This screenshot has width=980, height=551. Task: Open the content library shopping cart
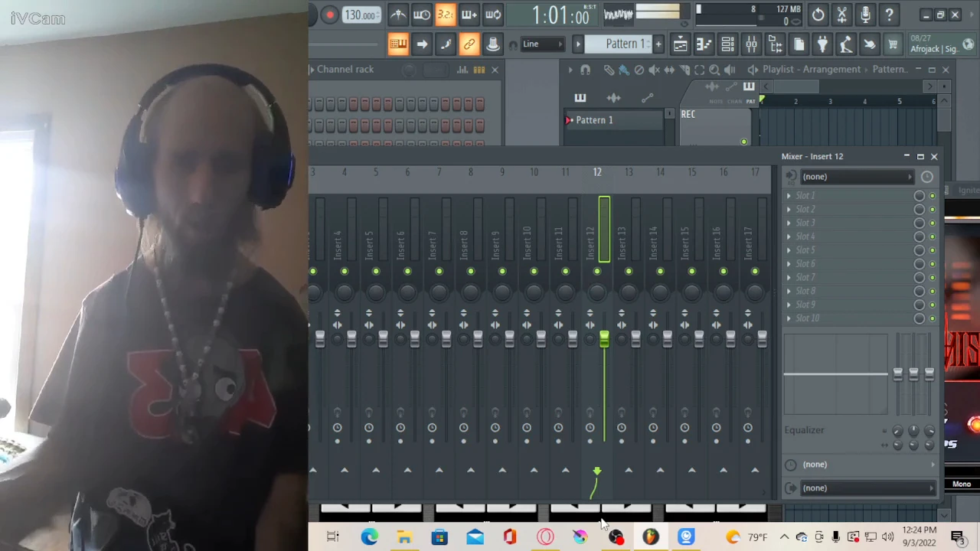click(893, 44)
